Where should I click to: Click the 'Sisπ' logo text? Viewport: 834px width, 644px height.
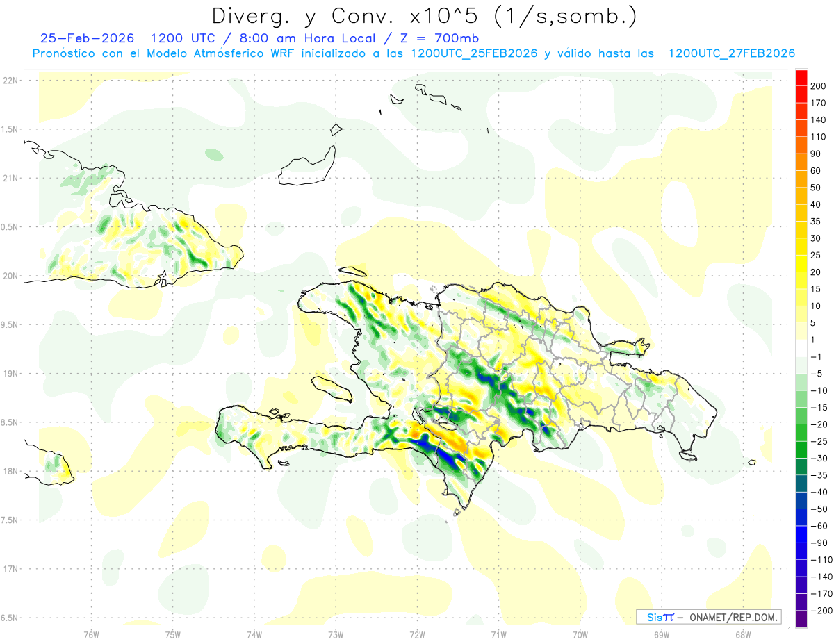(660, 617)
